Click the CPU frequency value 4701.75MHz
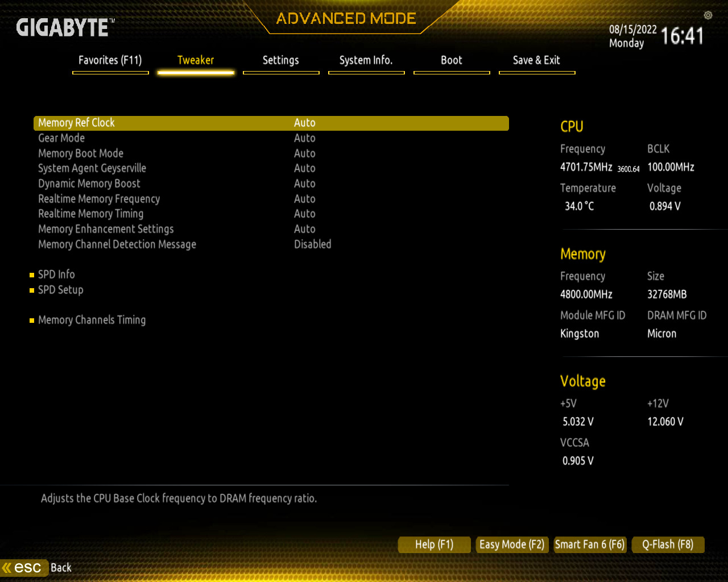The width and height of the screenshot is (728, 582). click(586, 167)
